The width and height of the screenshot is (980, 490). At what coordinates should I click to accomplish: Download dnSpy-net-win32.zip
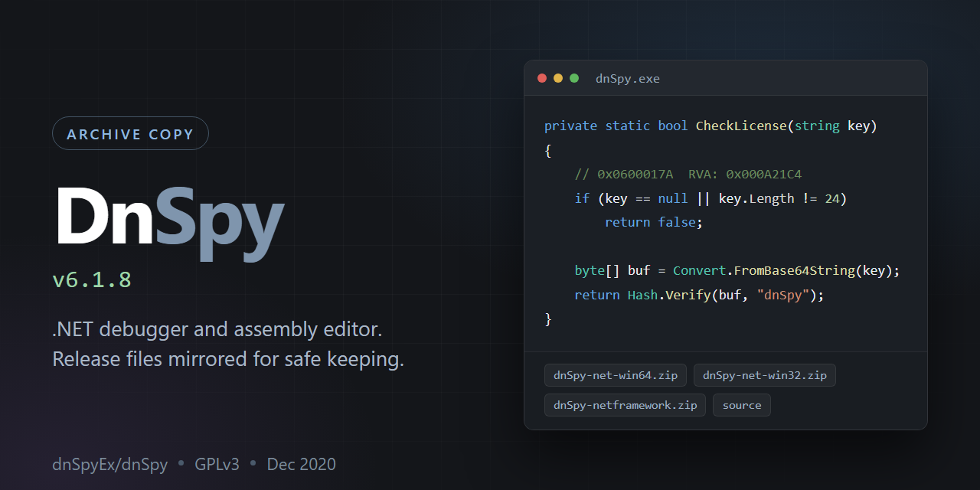(x=765, y=375)
